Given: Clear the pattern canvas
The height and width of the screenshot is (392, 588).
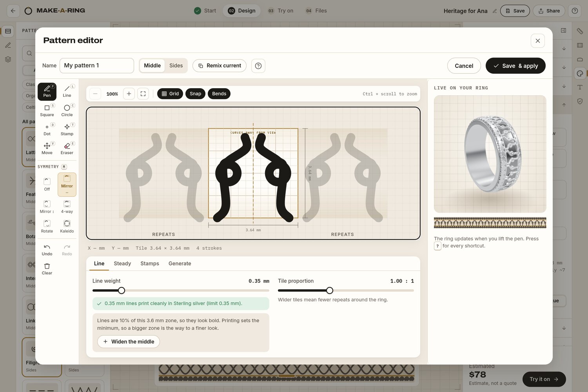Looking at the screenshot, I should coord(47,269).
